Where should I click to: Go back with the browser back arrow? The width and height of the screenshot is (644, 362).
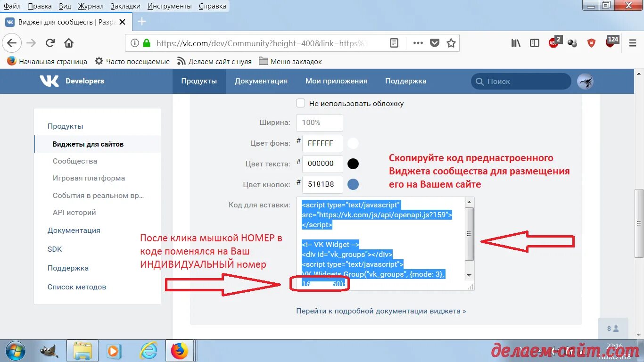(x=12, y=43)
